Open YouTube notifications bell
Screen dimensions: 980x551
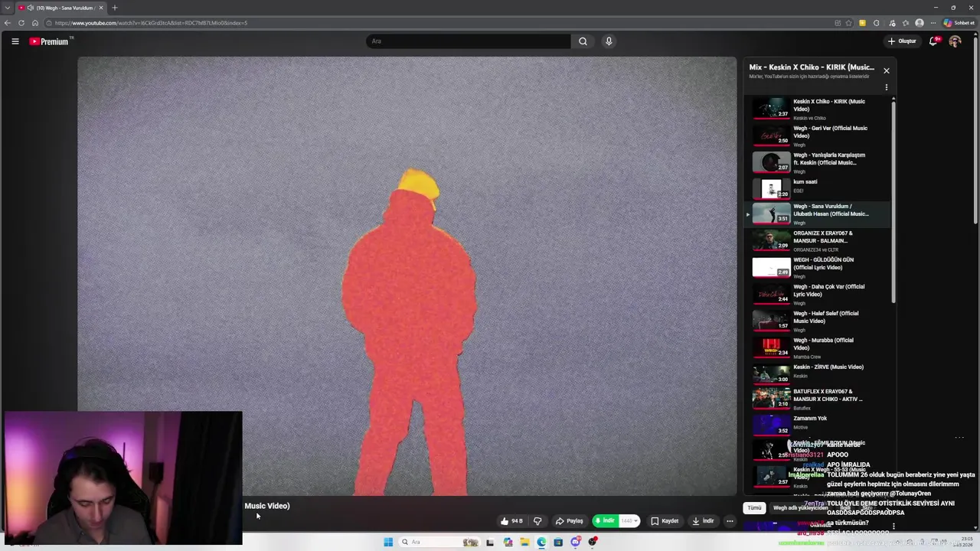click(933, 41)
